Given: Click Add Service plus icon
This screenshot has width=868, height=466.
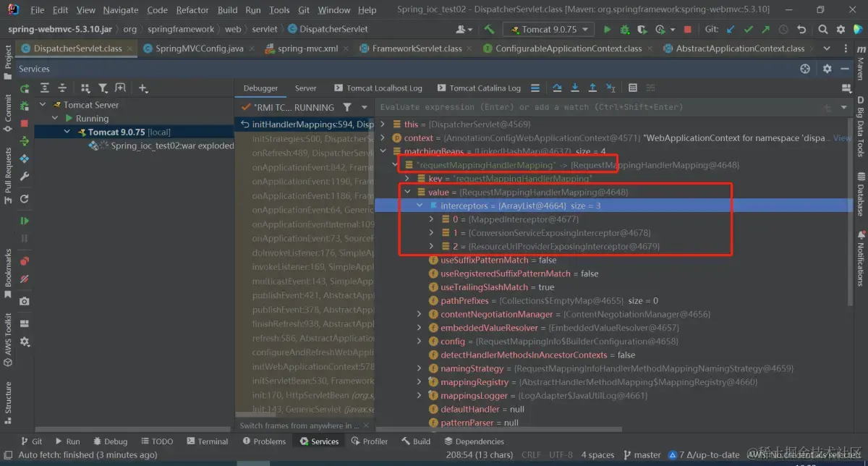Looking at the screenshot, I should 142,88.
